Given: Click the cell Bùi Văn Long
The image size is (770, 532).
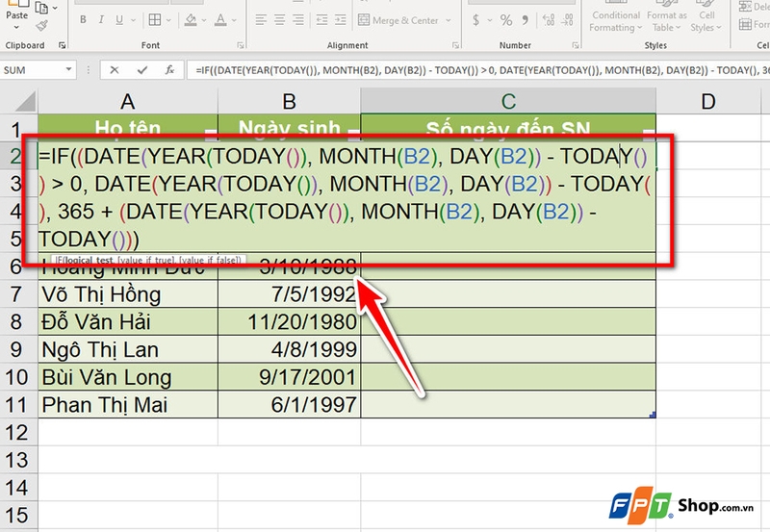Looking at the screenshot, I should pyautogui.click(x=128, y=377).
